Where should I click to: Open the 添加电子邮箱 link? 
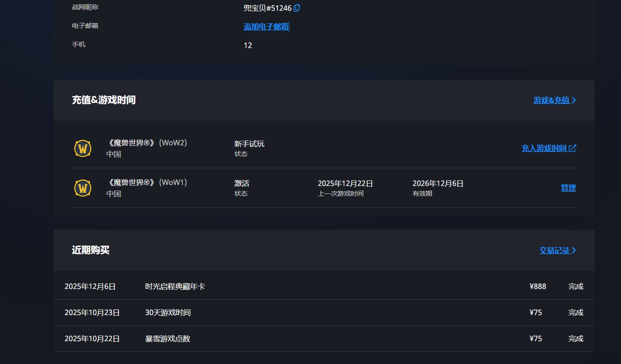click(x=266, y=27)
